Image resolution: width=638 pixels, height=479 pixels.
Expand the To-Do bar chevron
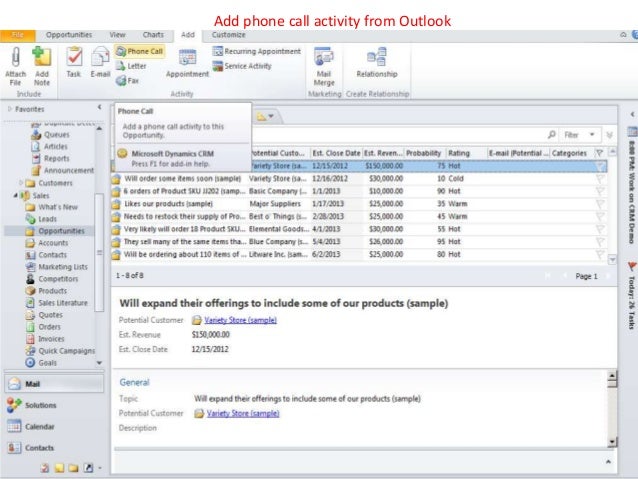tap(632, 114)
